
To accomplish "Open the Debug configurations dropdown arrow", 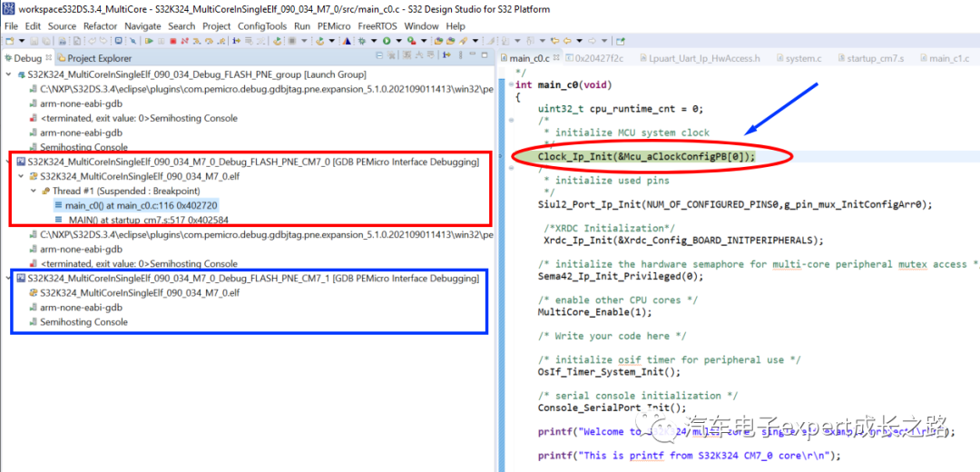I will 374,41.
